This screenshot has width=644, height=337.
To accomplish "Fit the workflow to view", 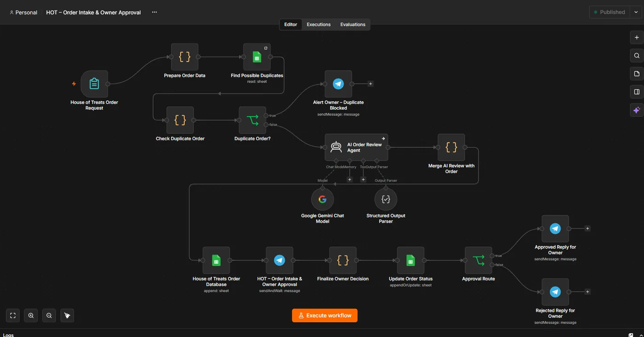I will point(13,315).
